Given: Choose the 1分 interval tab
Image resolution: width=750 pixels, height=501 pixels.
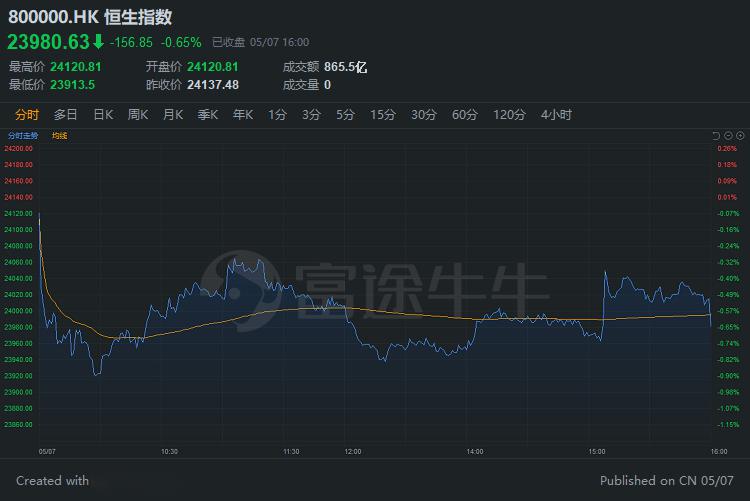Looking at the screenshot, I should (x=277, y=114).
